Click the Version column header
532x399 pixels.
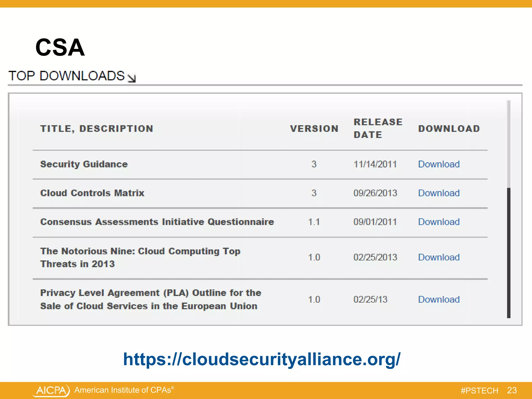click(314, 129)
